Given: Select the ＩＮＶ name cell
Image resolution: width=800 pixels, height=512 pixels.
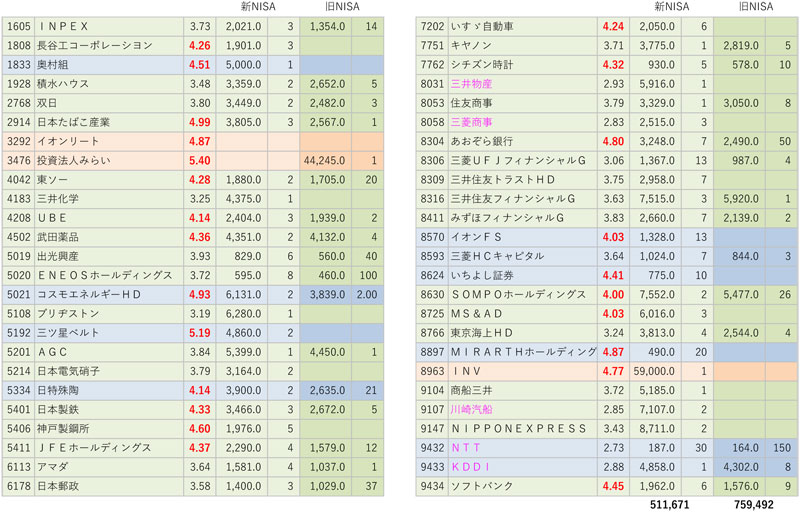Looking at the screenshot, I should pos(522,371).
